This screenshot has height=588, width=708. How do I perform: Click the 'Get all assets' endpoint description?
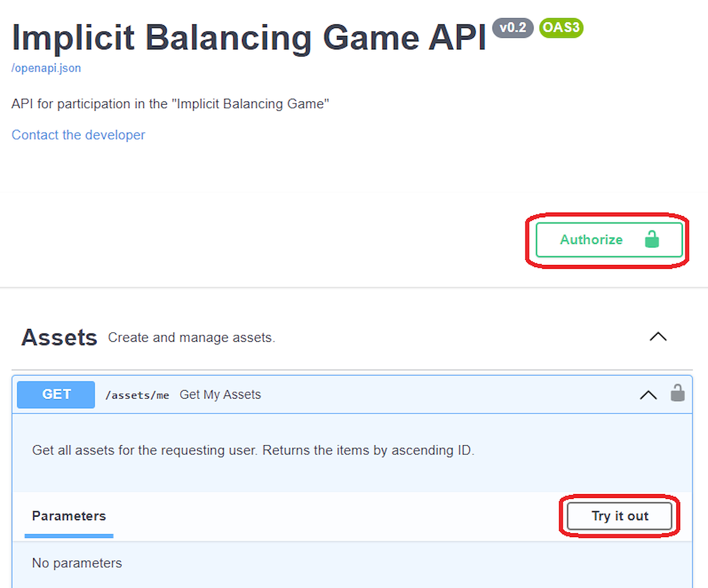(253, 450)
